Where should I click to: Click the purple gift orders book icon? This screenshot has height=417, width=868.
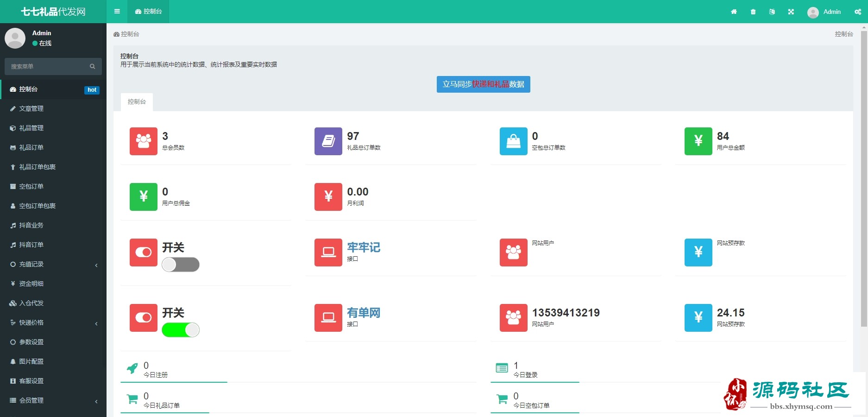[328, 141]
